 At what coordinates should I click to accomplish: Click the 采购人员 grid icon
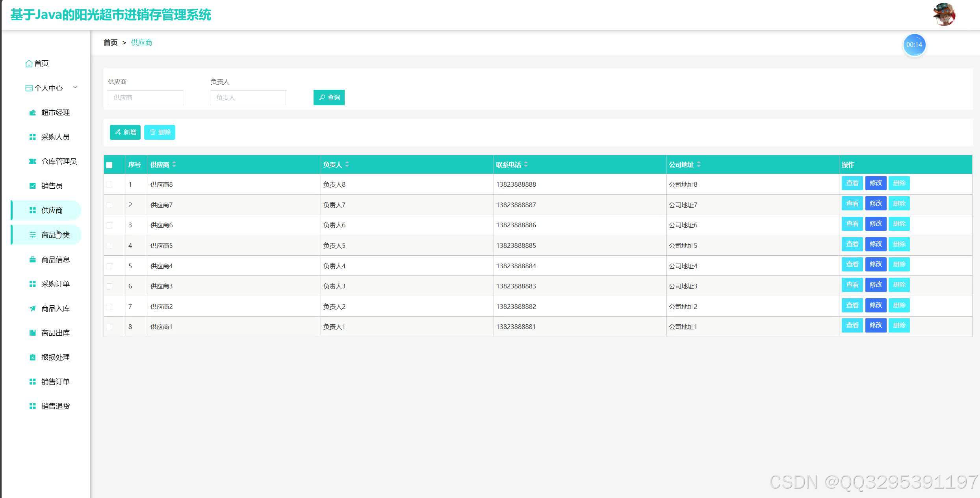[x=33, y=137]
